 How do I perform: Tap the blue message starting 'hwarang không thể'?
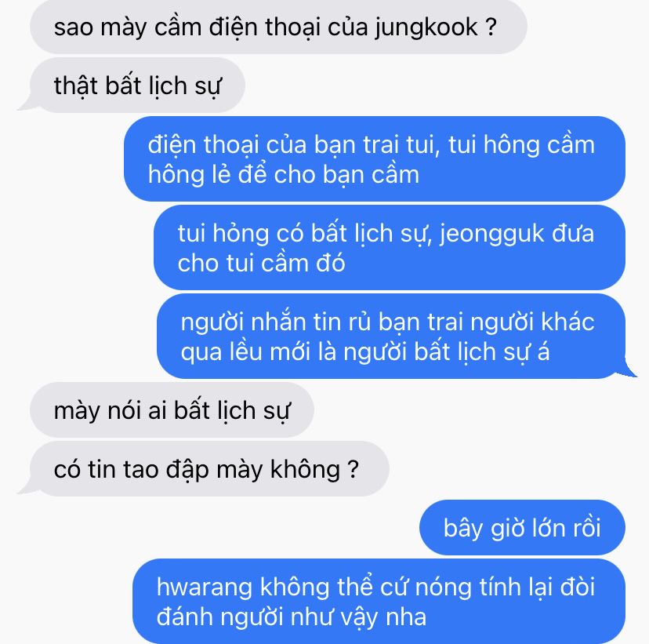point(379,602)
